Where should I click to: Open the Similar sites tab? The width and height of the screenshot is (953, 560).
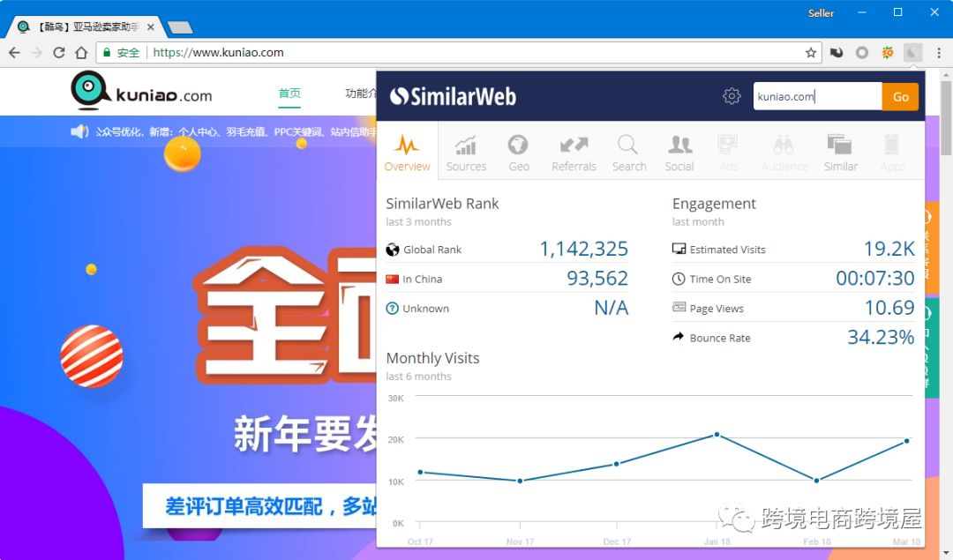tap(841, 153)
